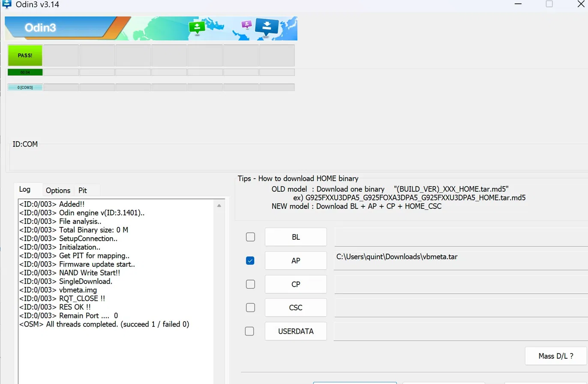Click the green 00:04 progress bar
588x384 pixels.
[25, 72]
